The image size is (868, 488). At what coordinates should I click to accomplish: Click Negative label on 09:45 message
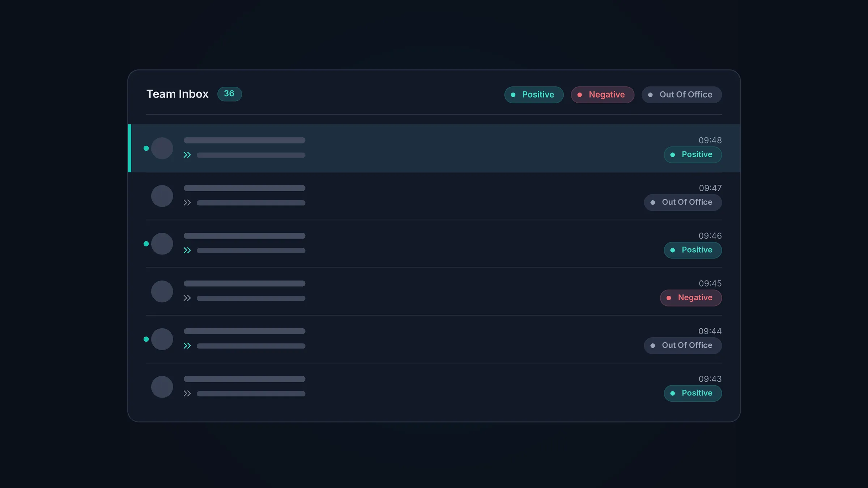tap(691, 298)
